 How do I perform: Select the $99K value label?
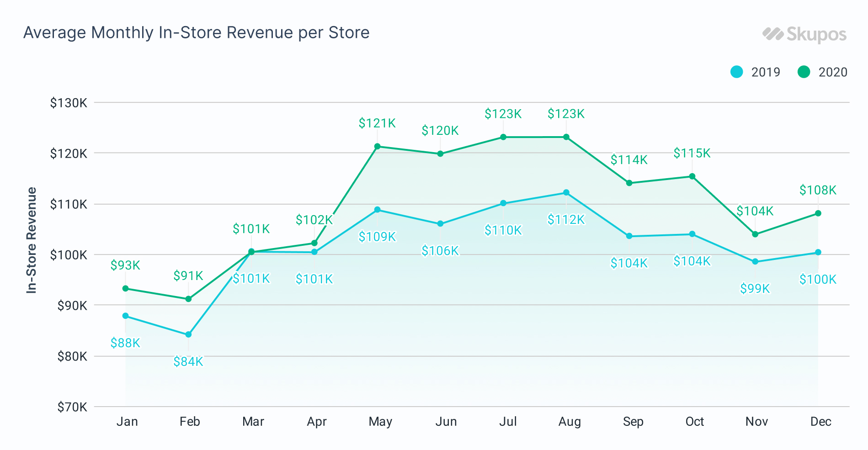[x=755, y=289]
